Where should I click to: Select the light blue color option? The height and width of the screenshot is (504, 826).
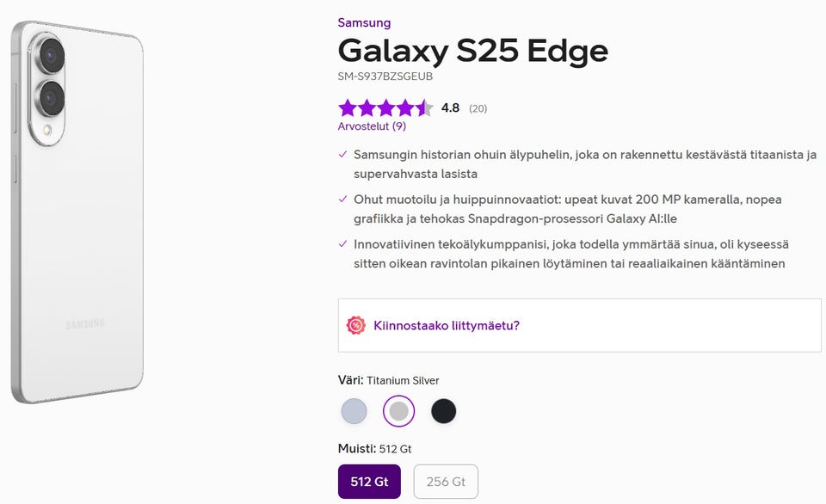(354, 411)
